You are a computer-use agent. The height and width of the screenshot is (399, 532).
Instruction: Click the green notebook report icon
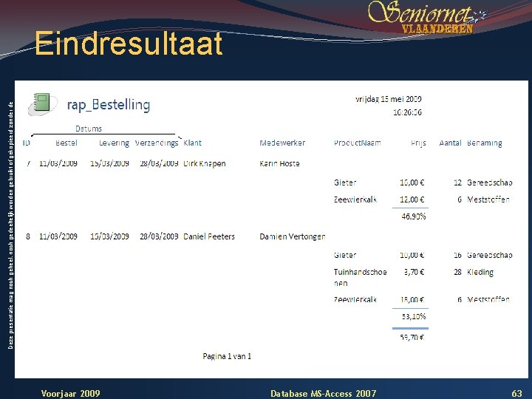tap(42, 104)
